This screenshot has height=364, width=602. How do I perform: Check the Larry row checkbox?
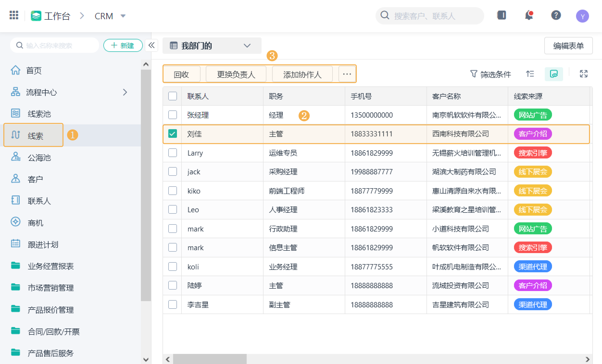click(172, 153)
